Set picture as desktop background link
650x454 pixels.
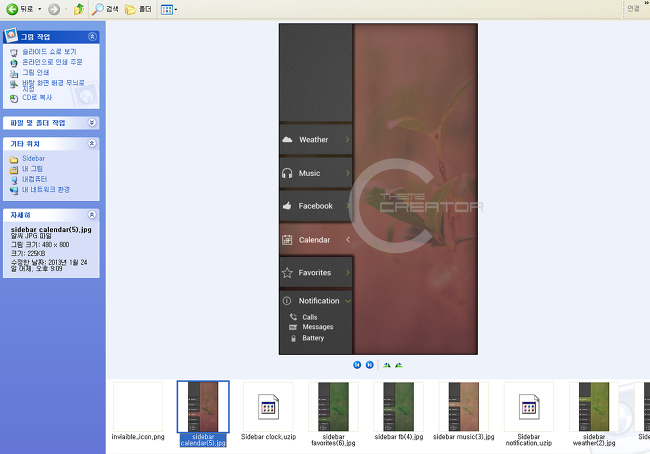pyautogui.click(x=53, y=85)
